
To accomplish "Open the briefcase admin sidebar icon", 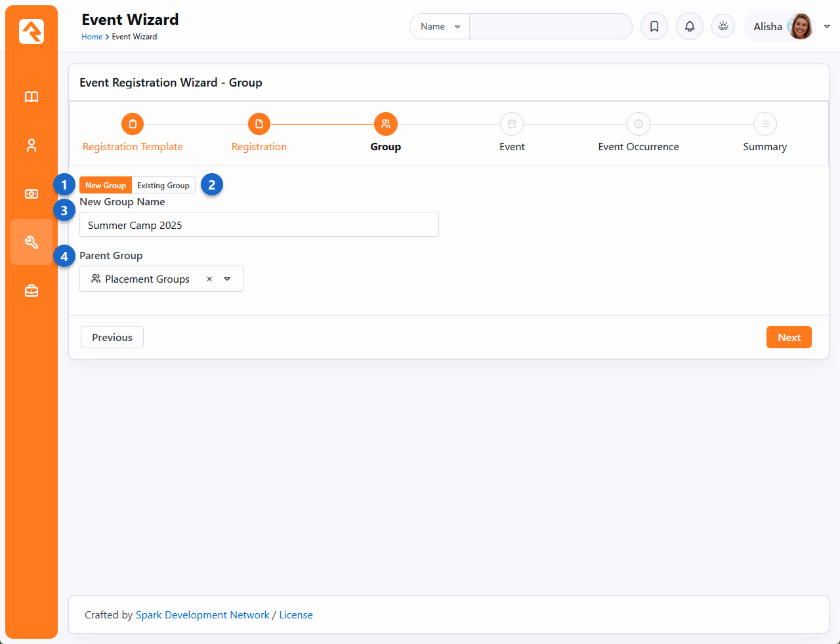I will point(31,291).
